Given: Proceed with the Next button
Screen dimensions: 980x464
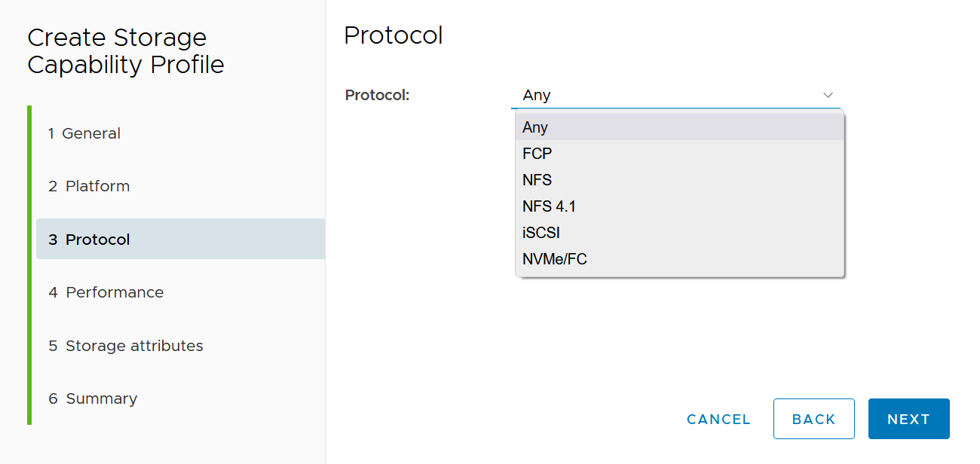Looking at the screenshot, I should coord(908,419).
